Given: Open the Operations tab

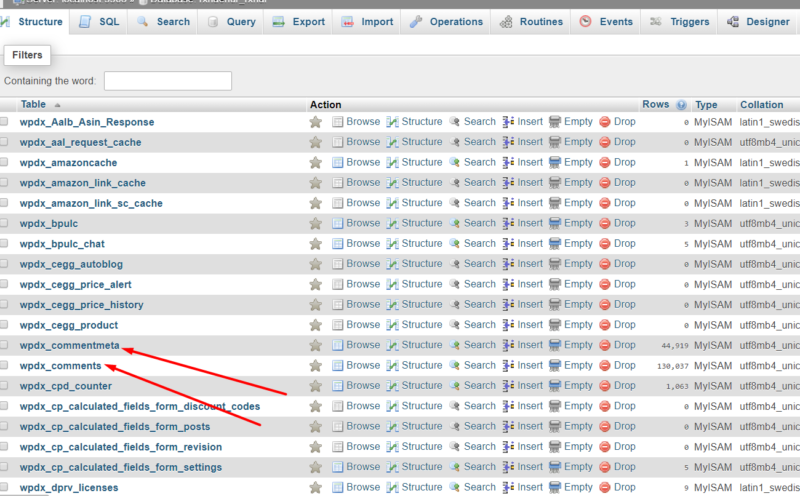Looking at the screenshot, I should [x=446, y=22].
